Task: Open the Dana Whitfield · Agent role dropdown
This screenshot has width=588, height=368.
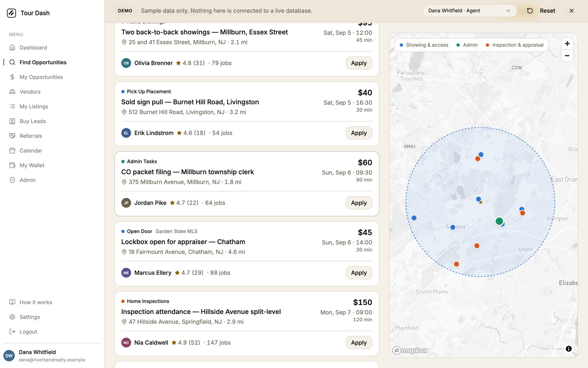Action: tap(469, 11)
